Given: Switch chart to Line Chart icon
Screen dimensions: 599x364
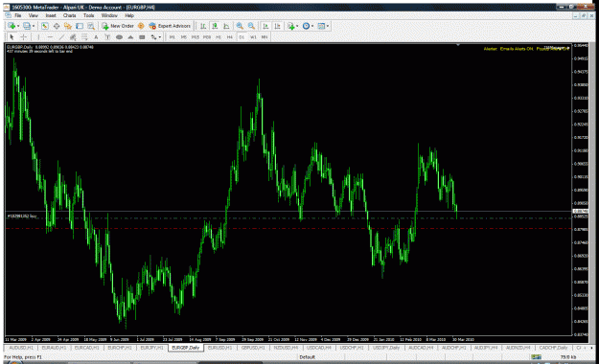Looking at the screenshot, I should (226, 26).
